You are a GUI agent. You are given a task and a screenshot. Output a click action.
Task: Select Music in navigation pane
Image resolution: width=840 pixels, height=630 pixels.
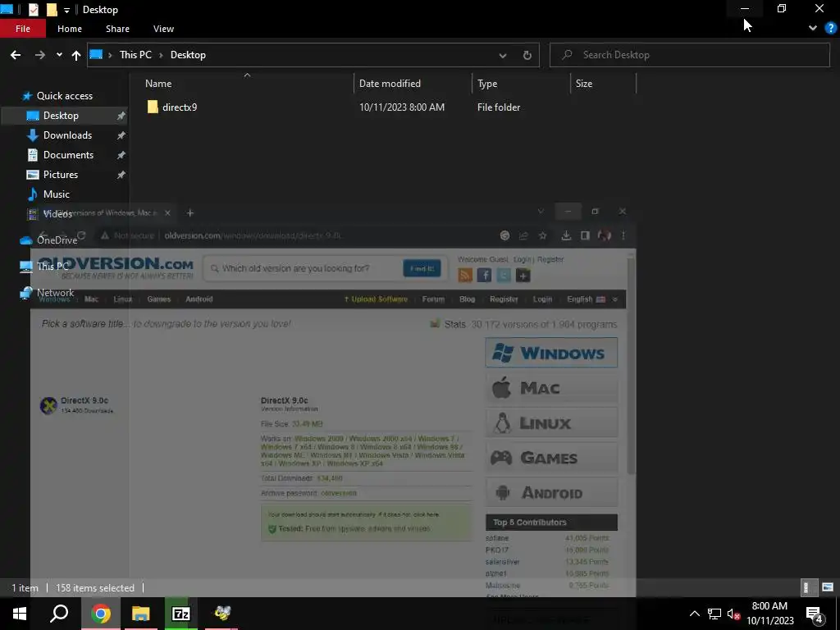(x=57, y=194)
